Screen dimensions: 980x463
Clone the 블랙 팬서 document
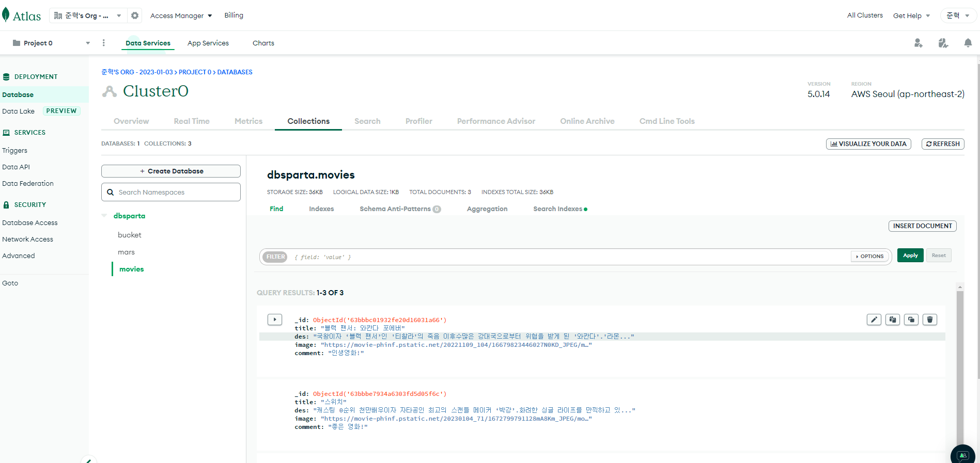(x=911, y=320)
